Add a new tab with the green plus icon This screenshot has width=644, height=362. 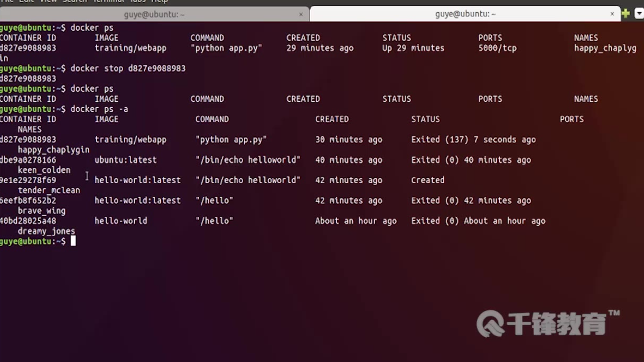tap(626, 14)
